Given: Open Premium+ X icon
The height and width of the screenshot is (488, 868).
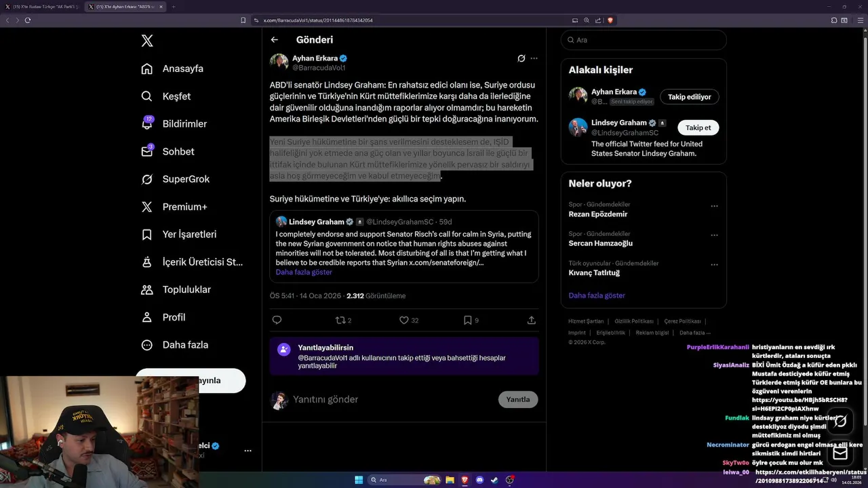Looking at the screenshot, I should pos(146,207).
